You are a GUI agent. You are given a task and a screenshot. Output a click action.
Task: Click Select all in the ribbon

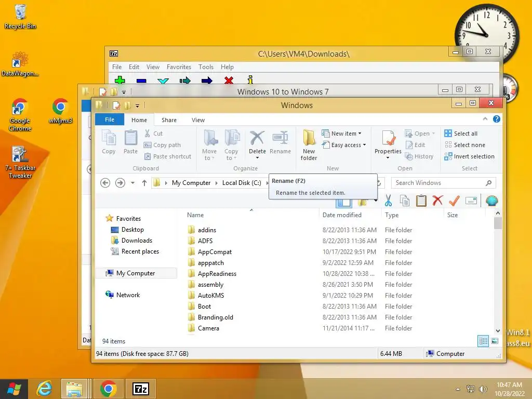click(x=461, y=134)
